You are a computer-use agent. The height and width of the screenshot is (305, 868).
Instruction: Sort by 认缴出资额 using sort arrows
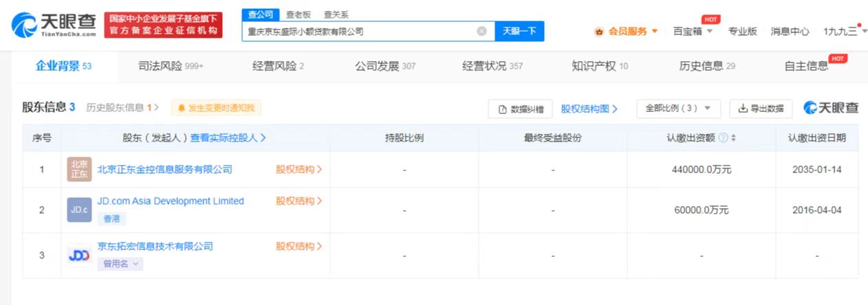(733, 138)
